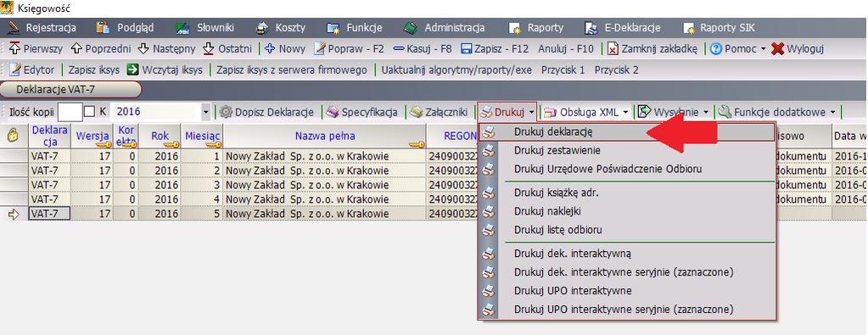Go to next record with Następny
The image size is (868, 335).
coord(166,48)
